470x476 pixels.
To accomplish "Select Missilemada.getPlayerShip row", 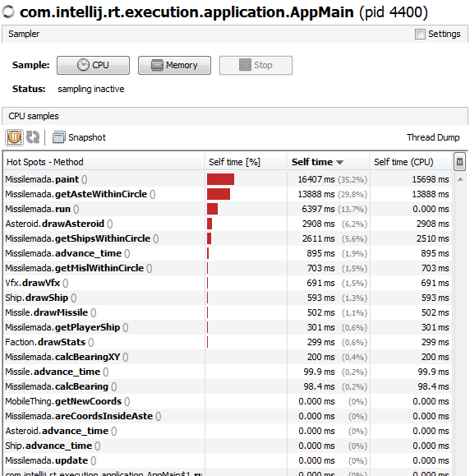I will (228, 327).
